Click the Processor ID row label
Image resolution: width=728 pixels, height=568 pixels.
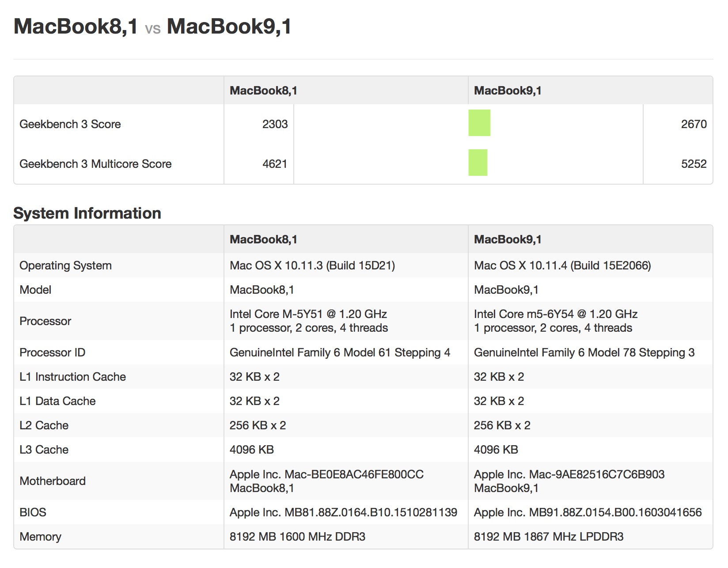click(52, 352)
